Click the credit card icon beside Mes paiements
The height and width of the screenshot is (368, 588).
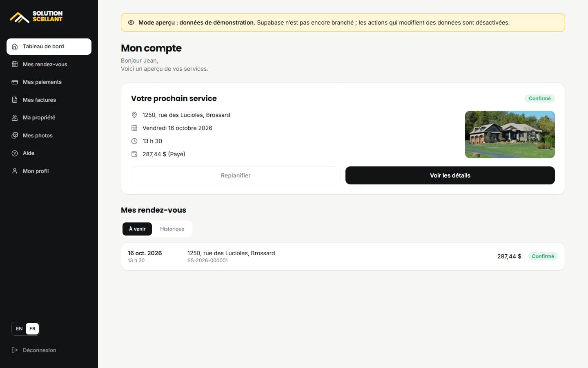[15, 82]
